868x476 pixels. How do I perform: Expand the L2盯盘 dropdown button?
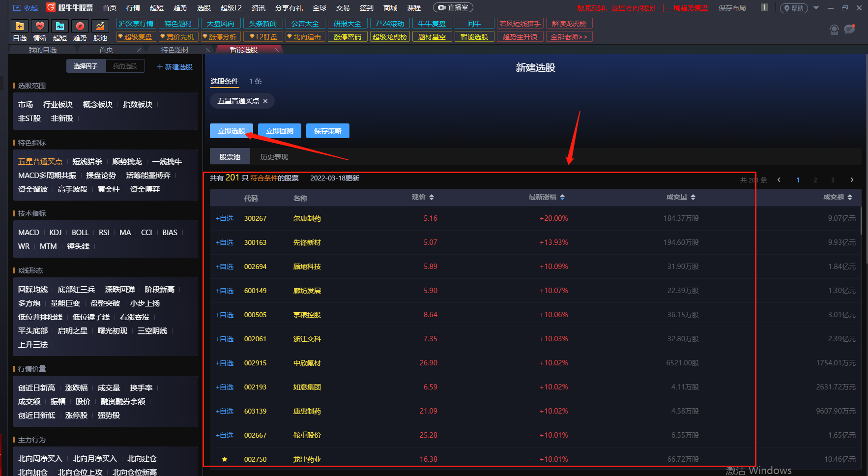(263, 37)
